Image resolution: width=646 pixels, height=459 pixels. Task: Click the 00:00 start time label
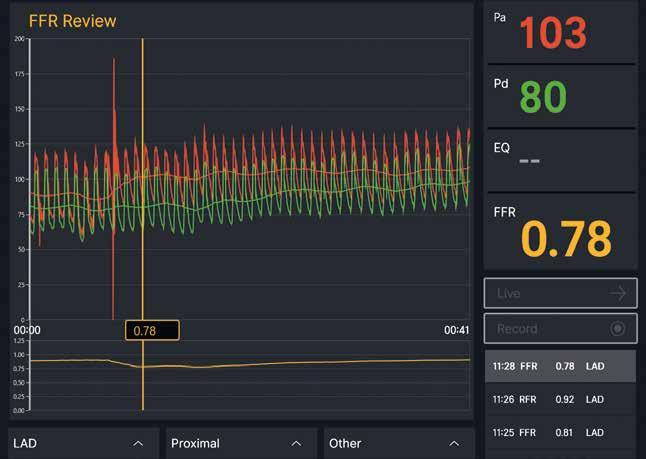[27, 330]
